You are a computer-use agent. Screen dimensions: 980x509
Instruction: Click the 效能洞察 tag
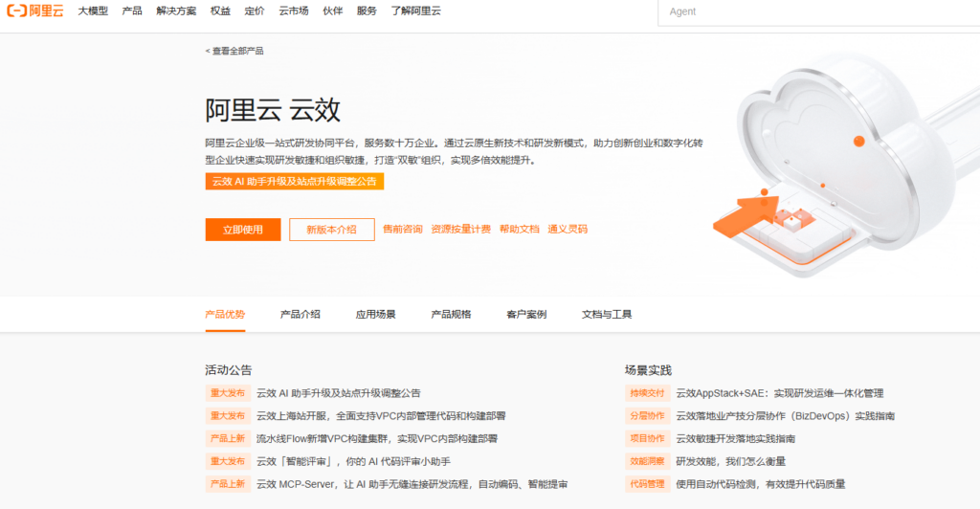tap(648, 461)
